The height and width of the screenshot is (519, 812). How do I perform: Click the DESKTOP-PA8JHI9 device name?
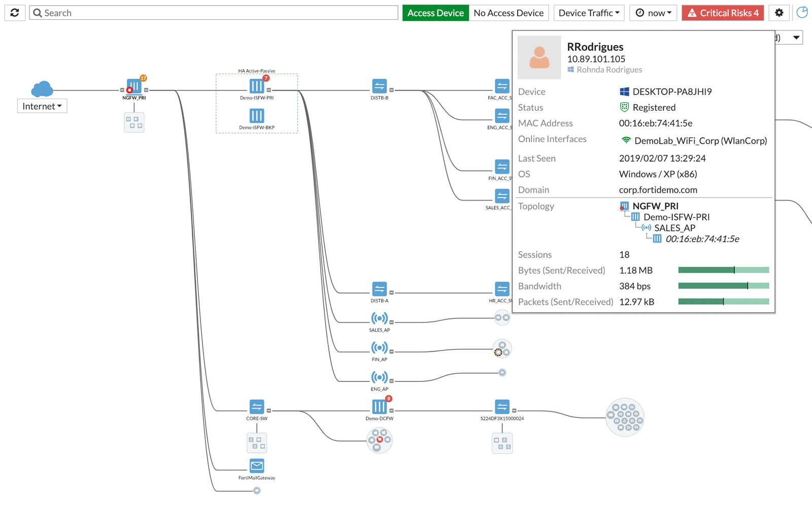click(672, 91)
